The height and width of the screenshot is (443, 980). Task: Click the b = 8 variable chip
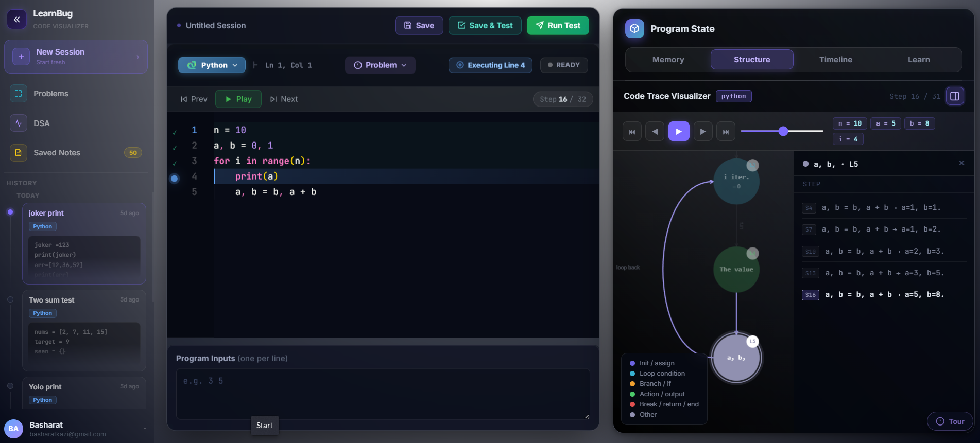[x=920, y=123]
